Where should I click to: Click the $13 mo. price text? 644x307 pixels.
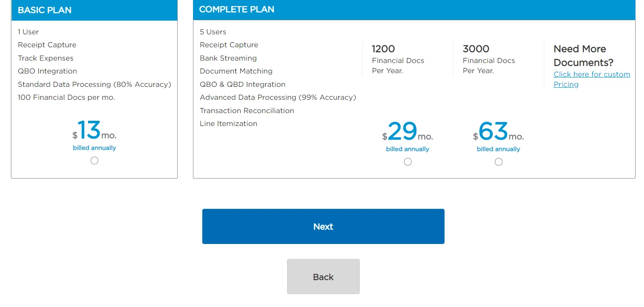(x=94, y=130)
